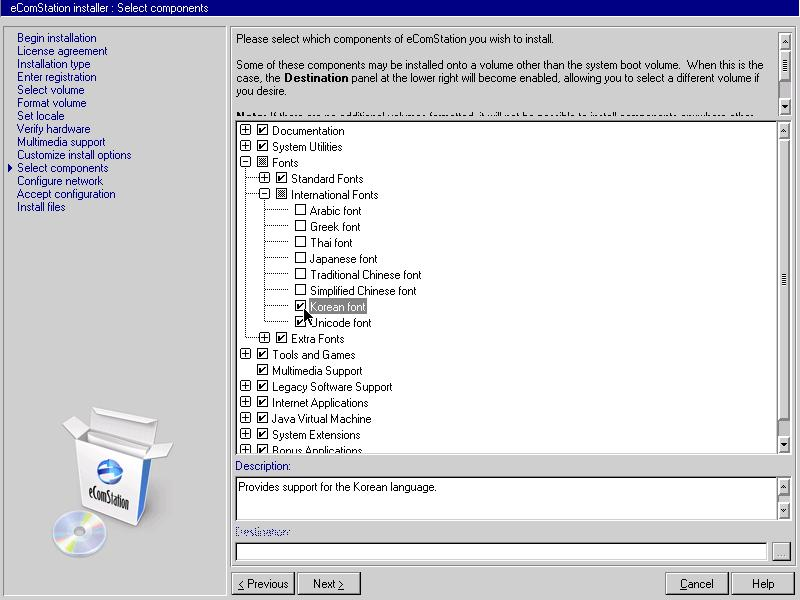
Task: Jump to Set locale step
Action: 41,116
